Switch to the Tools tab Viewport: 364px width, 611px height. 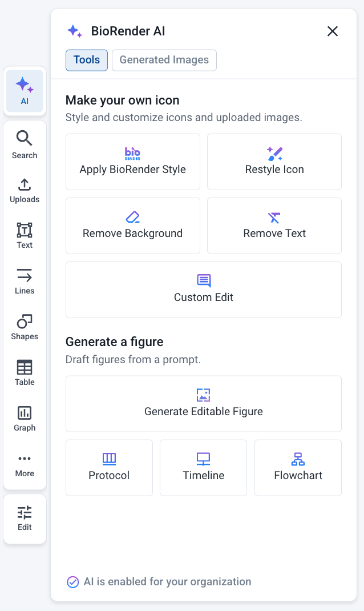tap(87, 60)
